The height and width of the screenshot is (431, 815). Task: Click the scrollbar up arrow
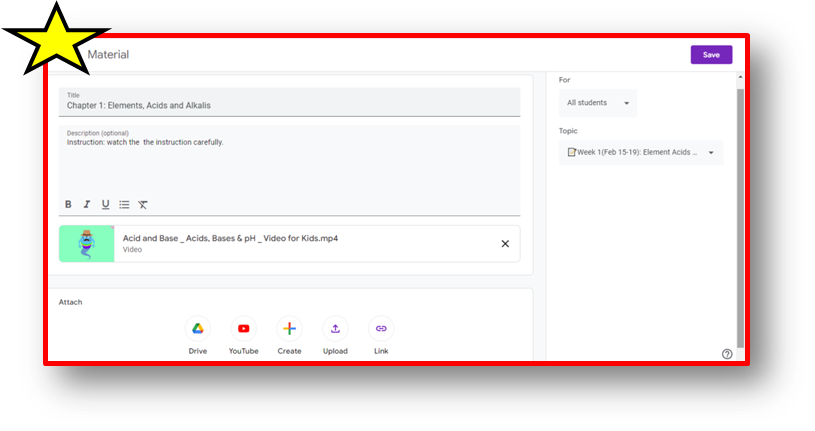[x=740, y=77]
